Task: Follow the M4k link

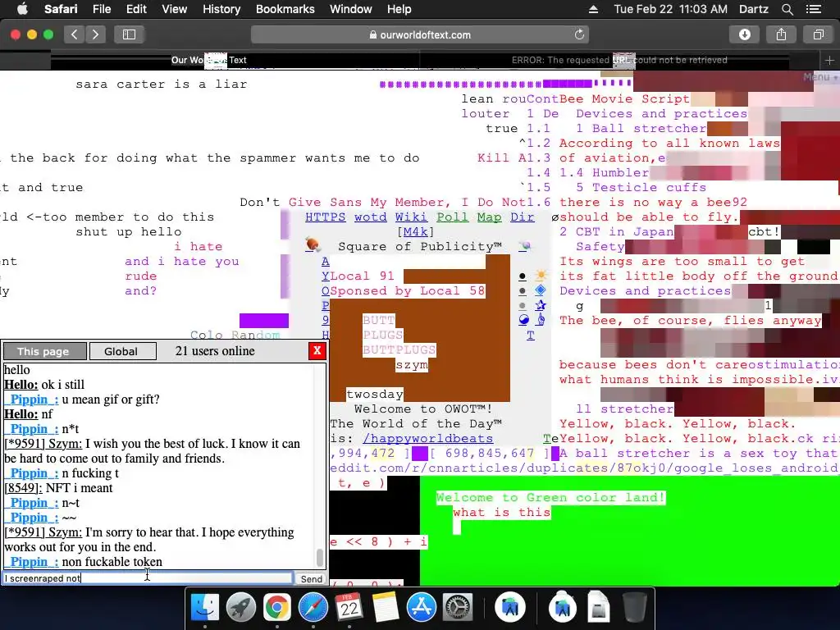Action: [x=415, y=231]
